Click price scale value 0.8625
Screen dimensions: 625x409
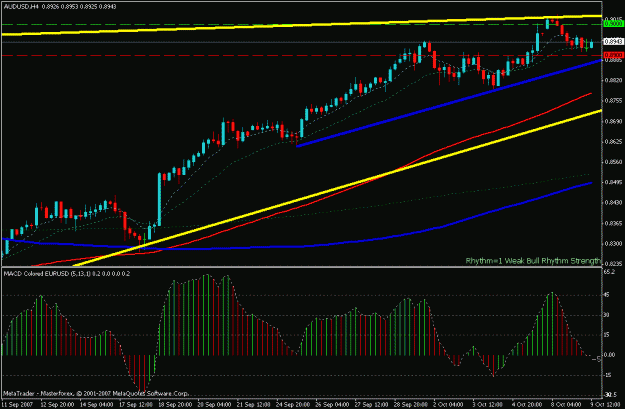click(614, 142)
